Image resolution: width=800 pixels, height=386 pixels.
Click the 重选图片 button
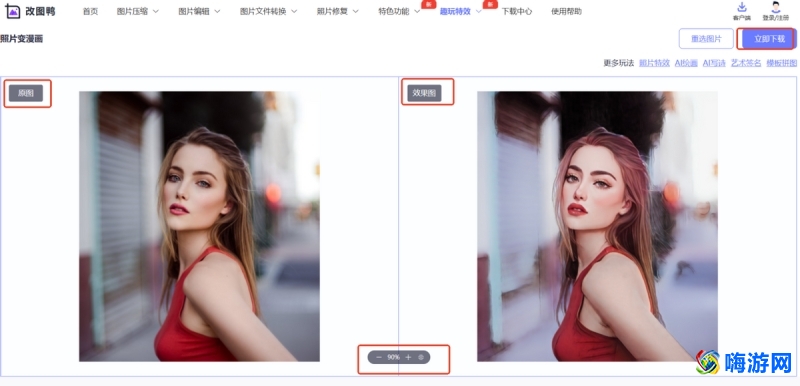(706, 39)
